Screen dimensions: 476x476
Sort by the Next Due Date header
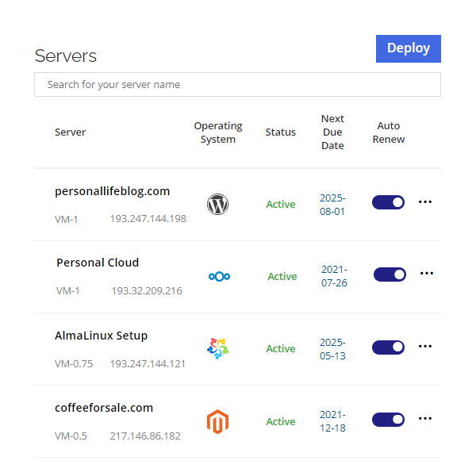click(332, 132)
